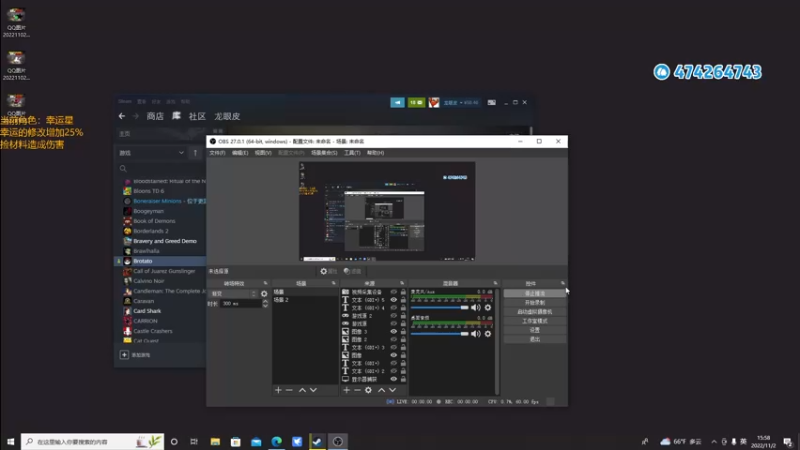
Task: Toggle visibility of Text (GDI+) 4 source
Action: (393, 308)
